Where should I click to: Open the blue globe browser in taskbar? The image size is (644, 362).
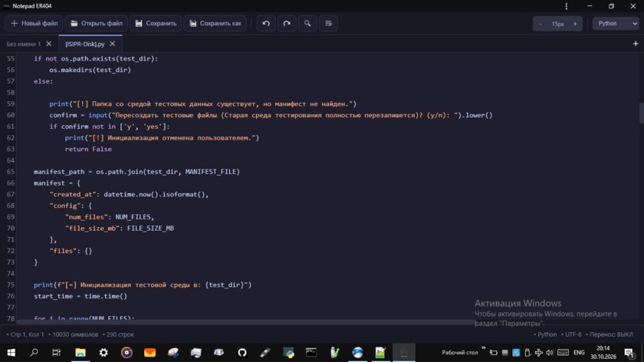point(357,353)
